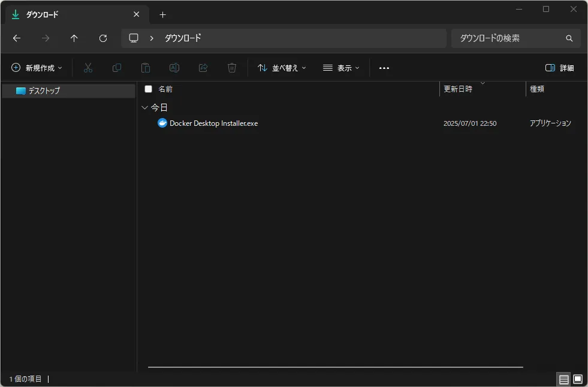Screen dimensions: 588x387
Task: Go forward with the right arrow
Action: pos(46,38)
